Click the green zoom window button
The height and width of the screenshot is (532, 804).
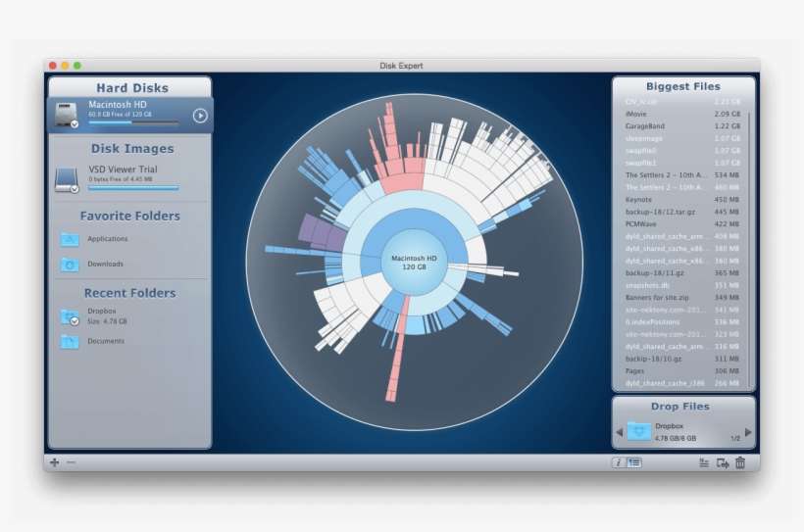(x=77, y=66)
